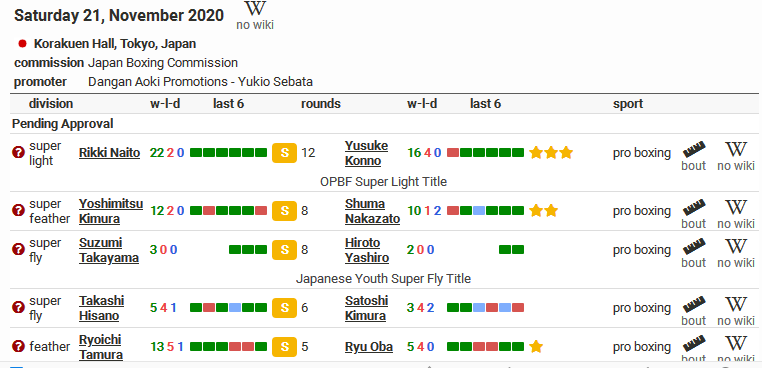The height and width of the screenshot is (368, 762).
Task: Open Satoshi Kimura's fighter page
Action: (366, 308)
